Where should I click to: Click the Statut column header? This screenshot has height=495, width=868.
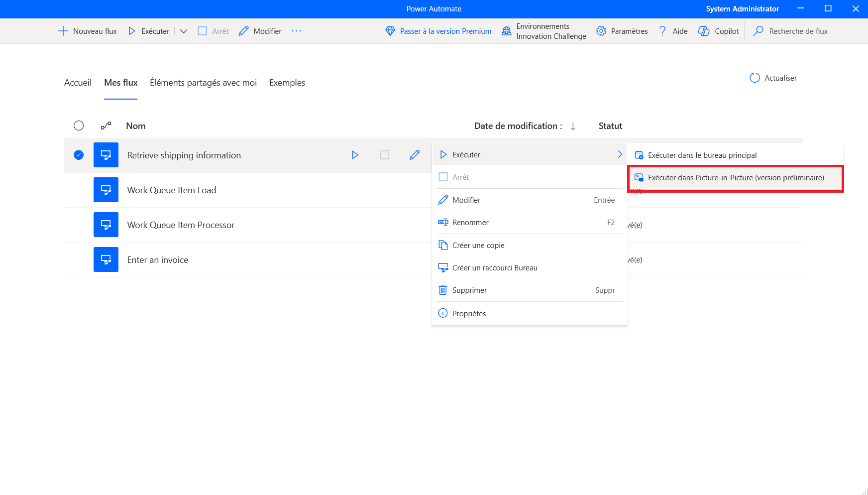tap(611, 126)
